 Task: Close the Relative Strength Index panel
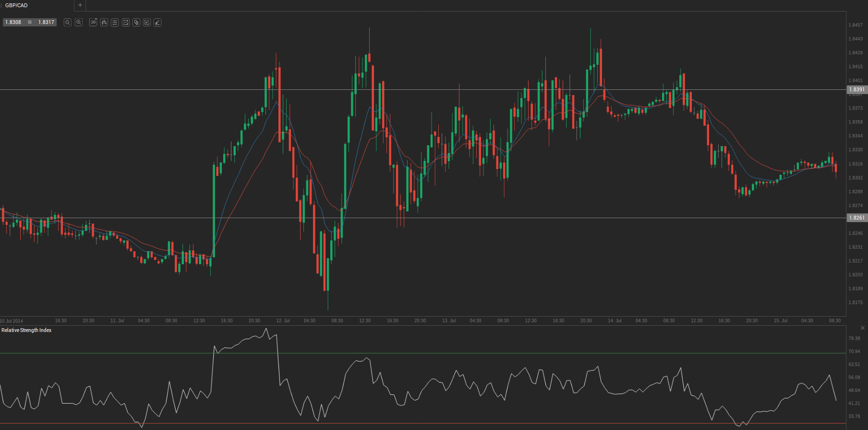pos(862,328)
